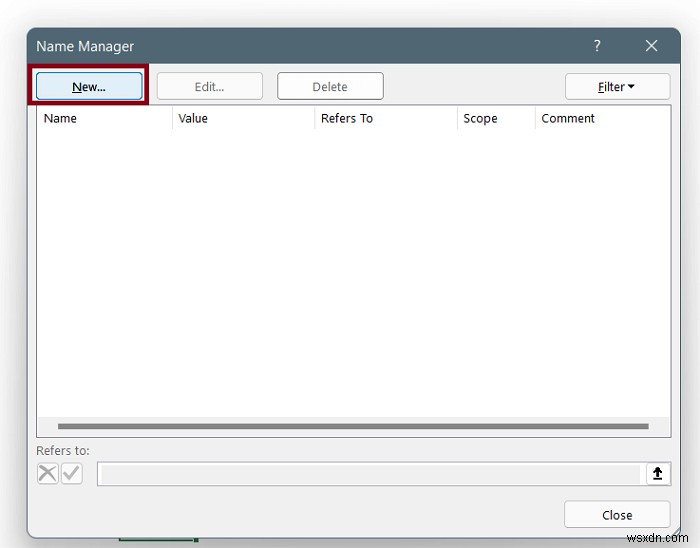
Task: Open the Filter dropdown
Action: point(617,86)
